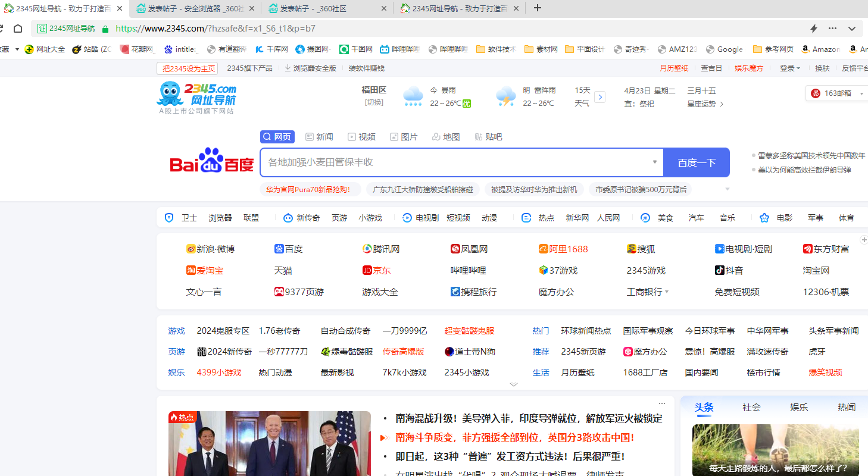Click the 热点 category icon
Image resolution: width=868 pixels, height=476 pixels.
pos(526,218)
